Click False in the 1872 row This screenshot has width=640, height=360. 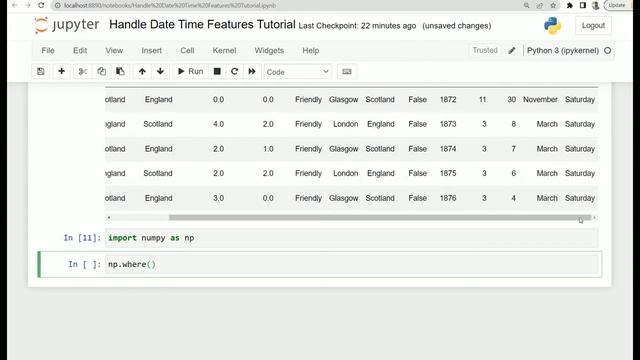(418, 100)
